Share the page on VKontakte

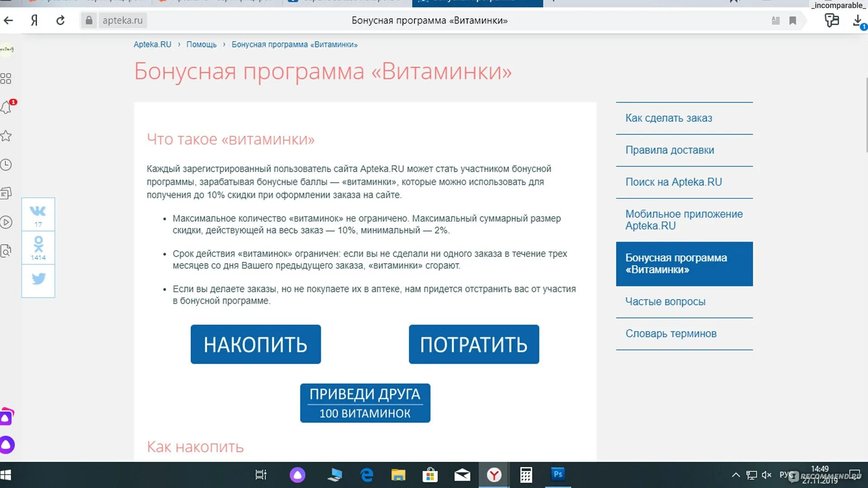[38, 214]
